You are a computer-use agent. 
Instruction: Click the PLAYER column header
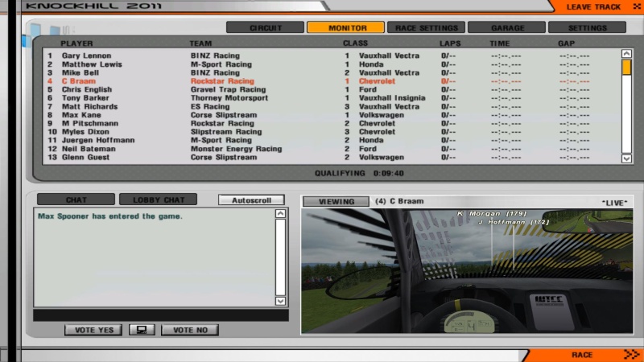[76, 43]
